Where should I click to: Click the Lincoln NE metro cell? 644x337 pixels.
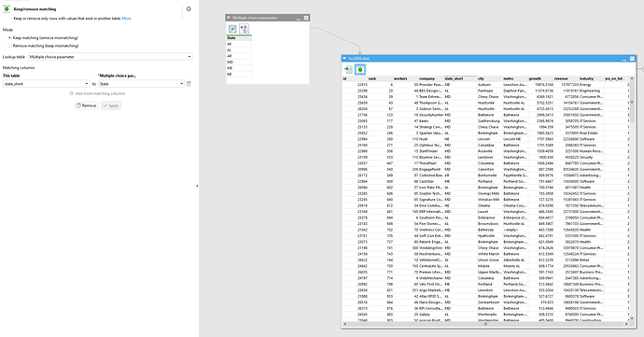(515, 139)
